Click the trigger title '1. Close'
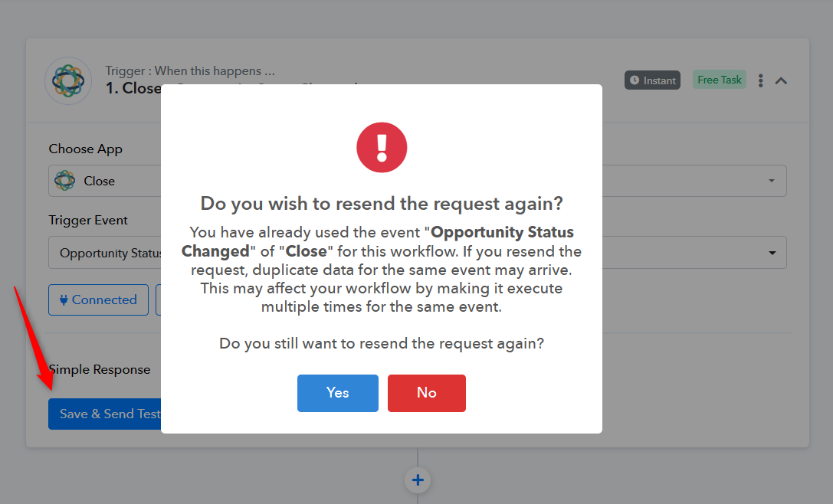833x504 pixels. pos(133,88)
